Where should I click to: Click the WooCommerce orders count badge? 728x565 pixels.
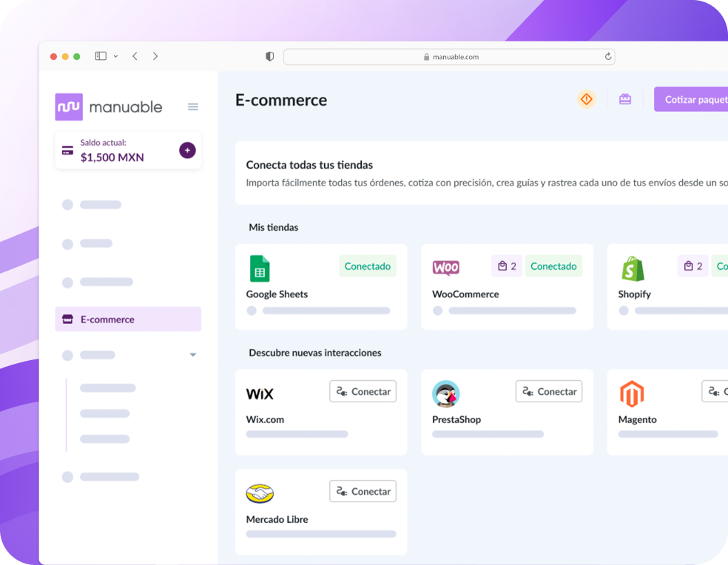[x=507, y=266]
